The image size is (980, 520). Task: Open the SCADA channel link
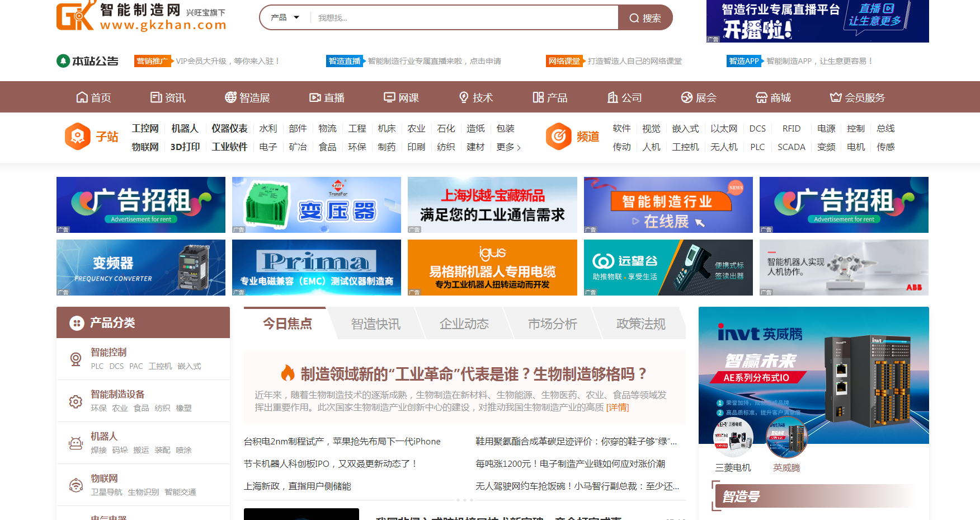pyautogui.click(x=791, y=147)
